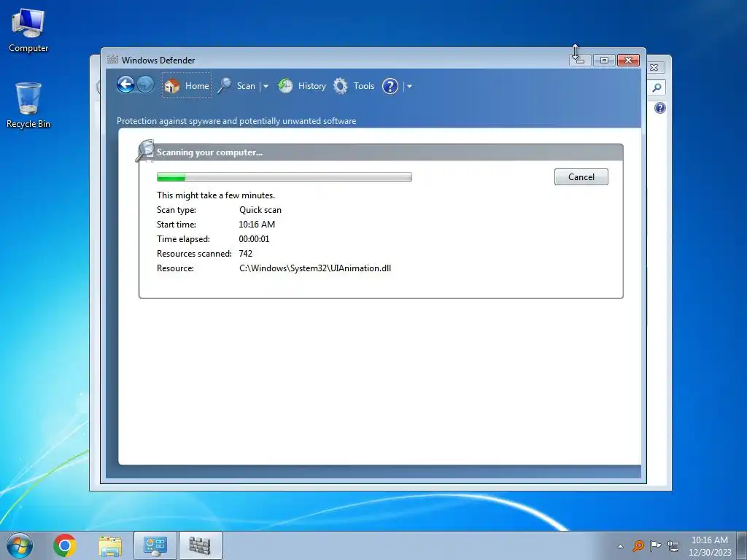Select the Computer desktop icon
The height and width of the screenshot is (560, 747).
(28, 31)
